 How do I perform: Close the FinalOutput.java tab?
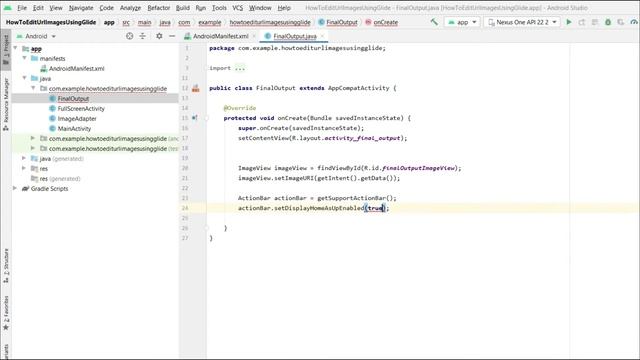pyautogui.click(x=322, y=36)
